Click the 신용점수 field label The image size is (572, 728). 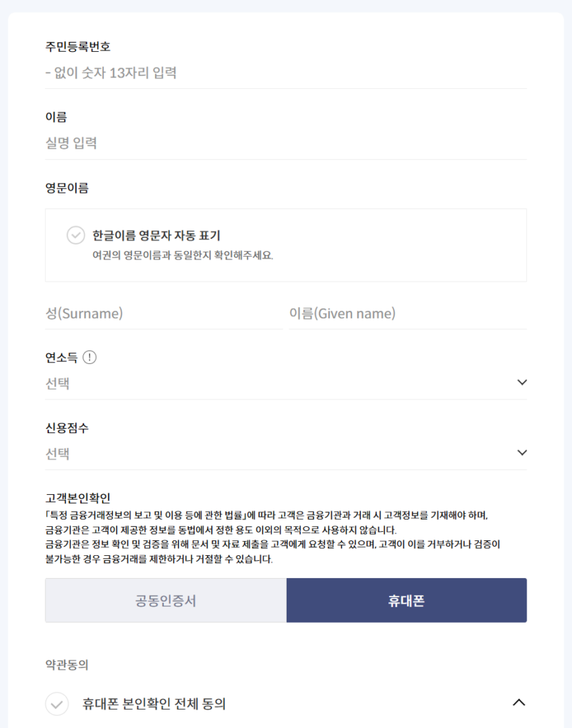coord(67,428)
